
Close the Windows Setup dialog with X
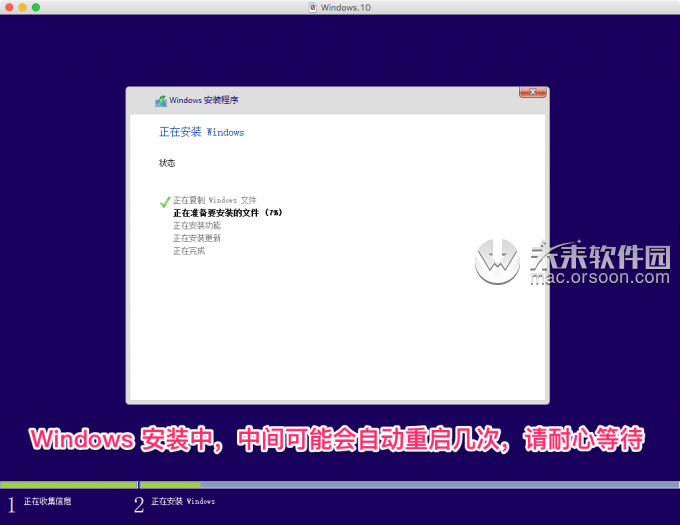tap(533, 92)
